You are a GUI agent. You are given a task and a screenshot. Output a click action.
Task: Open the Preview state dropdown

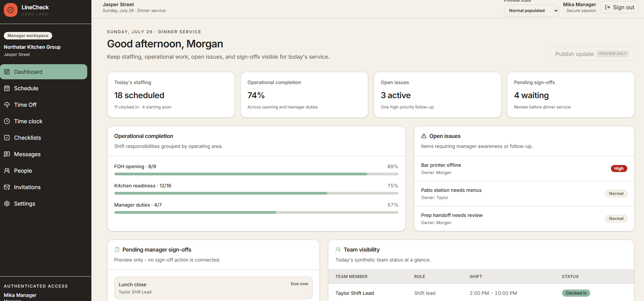click(x=531, y=11)
